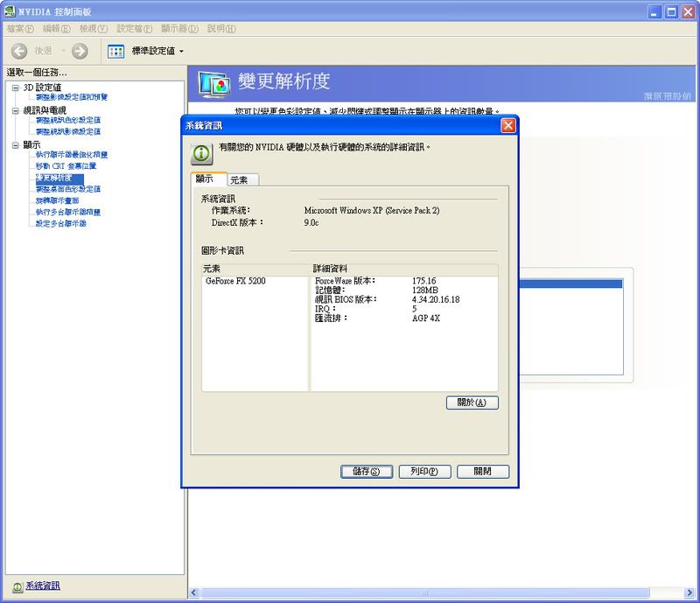700x603 pixels.
Task: Click the green info icon beside 系統資訊 link
Action: [17, 587]
